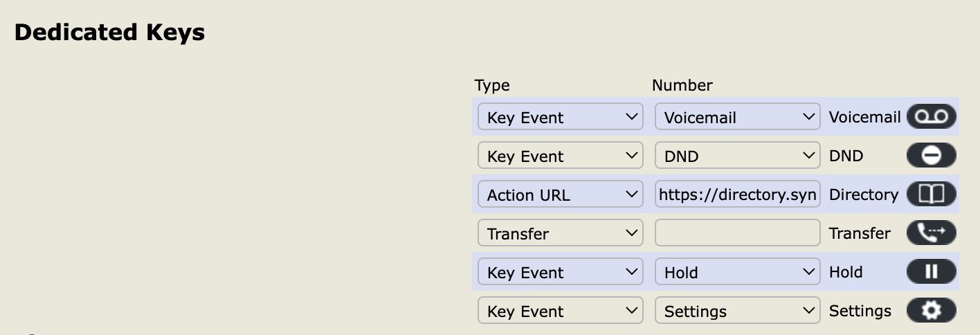
Task: Click the Number column header
Action: coord(682,85)
